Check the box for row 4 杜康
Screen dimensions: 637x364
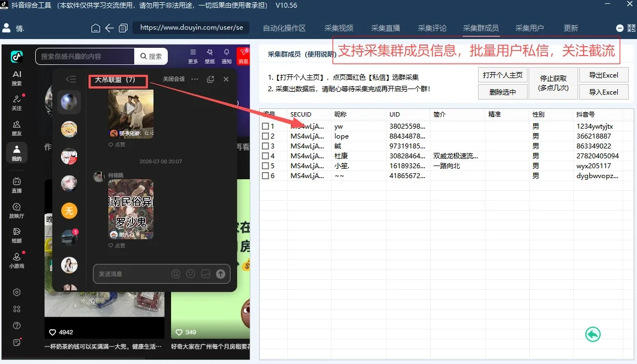pos(265,156)
